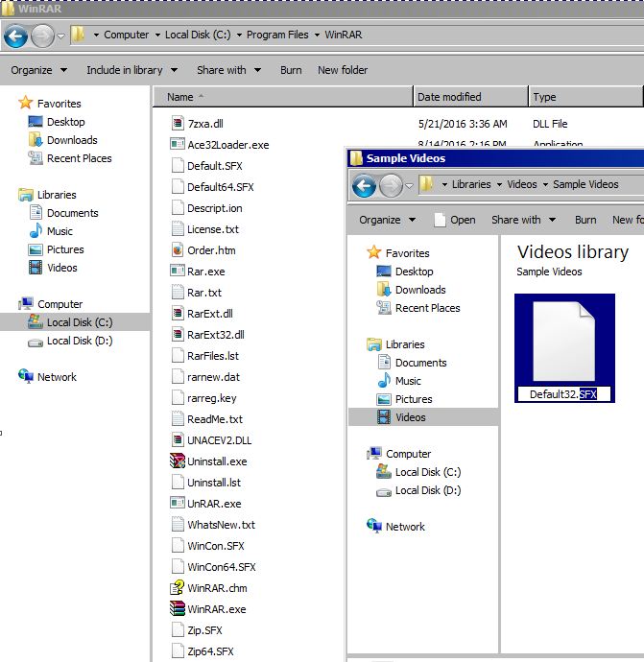The height and width of the screenshot is (662, 644).
Task: Expand the arrow after Computer in WinRAR address bar
Action: coord(157,35)
